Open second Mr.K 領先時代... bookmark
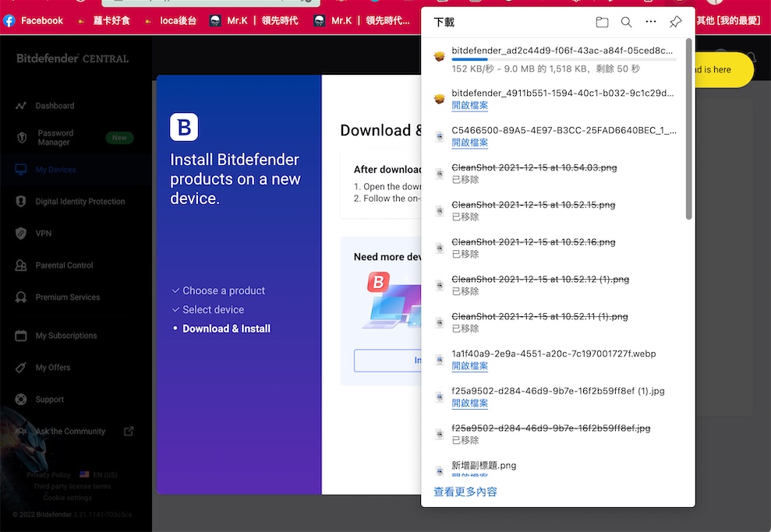This screenshot has width=771, height=532. [x=362, y=20]
